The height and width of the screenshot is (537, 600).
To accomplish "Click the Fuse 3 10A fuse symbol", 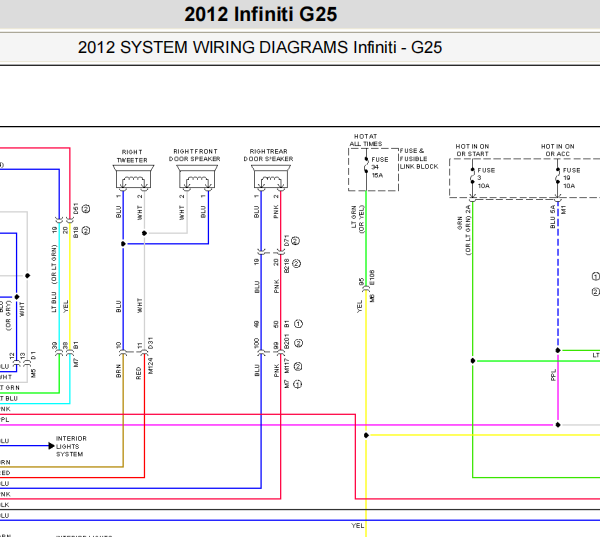I will [473, 177].
